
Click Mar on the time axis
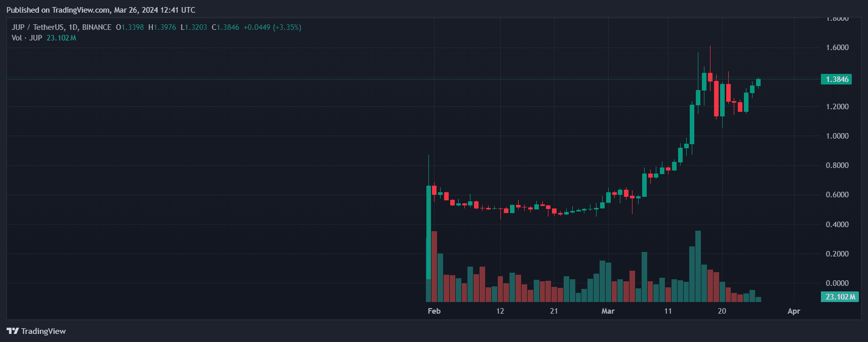click(608, 311)
